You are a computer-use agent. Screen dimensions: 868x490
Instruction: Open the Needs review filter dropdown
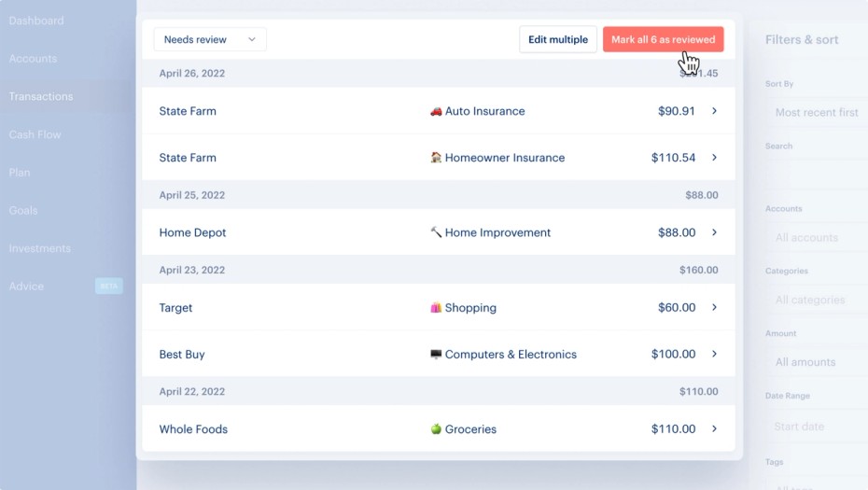[x=210, y=39]
